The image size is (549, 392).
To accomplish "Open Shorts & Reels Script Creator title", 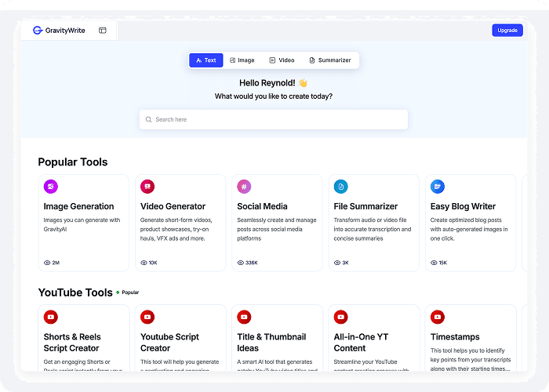I will [x=72, y=343].
